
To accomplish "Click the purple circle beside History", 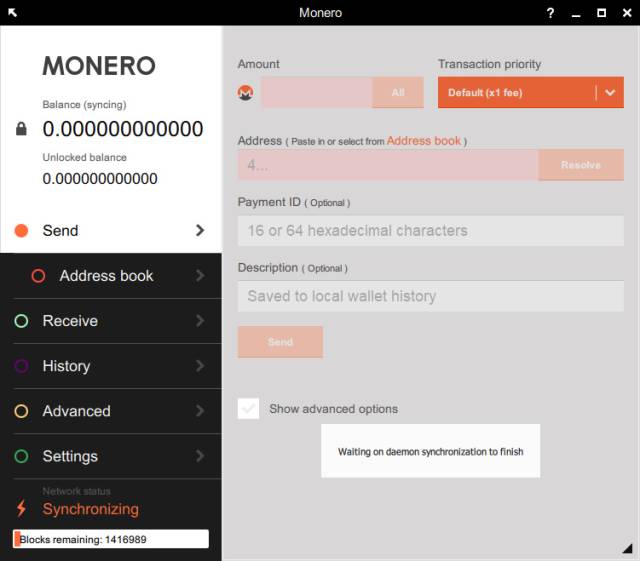I will pos(21,366).
